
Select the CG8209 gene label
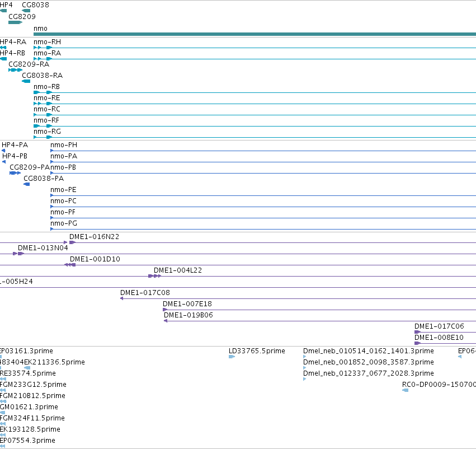pos(22,17)
